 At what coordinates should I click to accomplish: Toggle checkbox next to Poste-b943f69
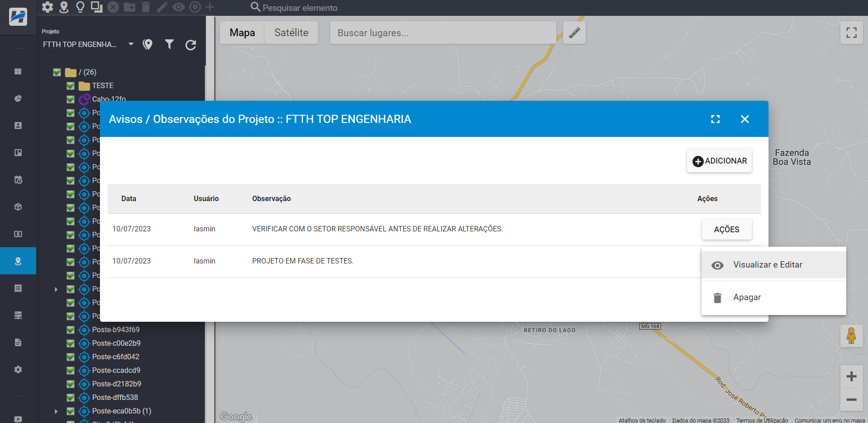coord(71,330)
